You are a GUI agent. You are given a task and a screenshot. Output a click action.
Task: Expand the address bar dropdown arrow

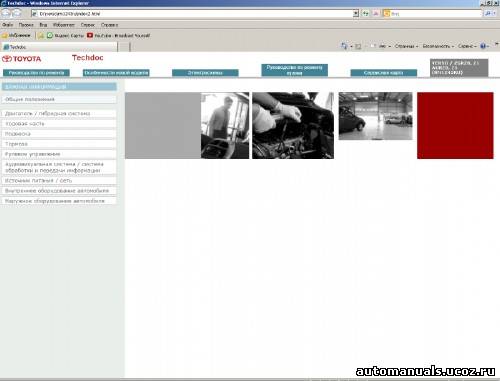pos(356,14)
